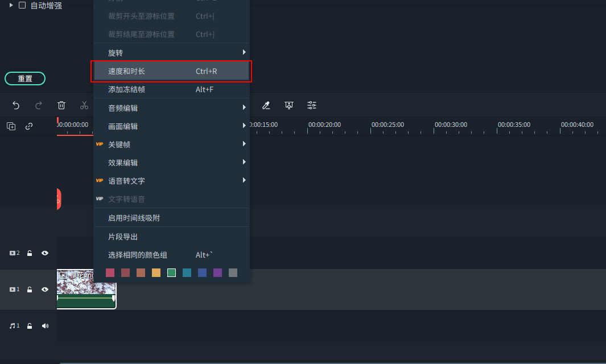
Task: Click the undo arrow icon
Action: coord(16,105)
